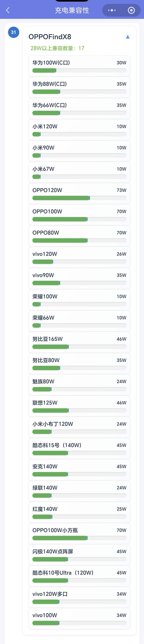Close the mini program via target icon
The height and width of the screenshot is (644, 144).
[x=131, y=10]
